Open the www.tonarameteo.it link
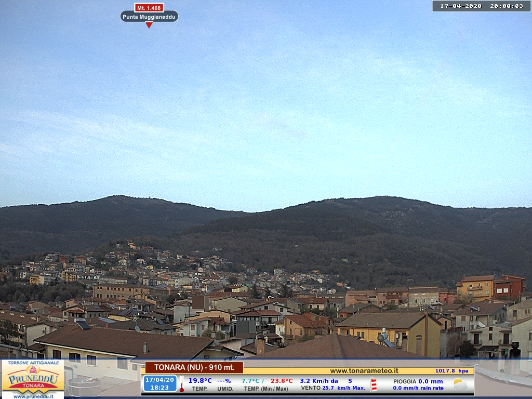This screenshot has height=399, width=532. 364,371
